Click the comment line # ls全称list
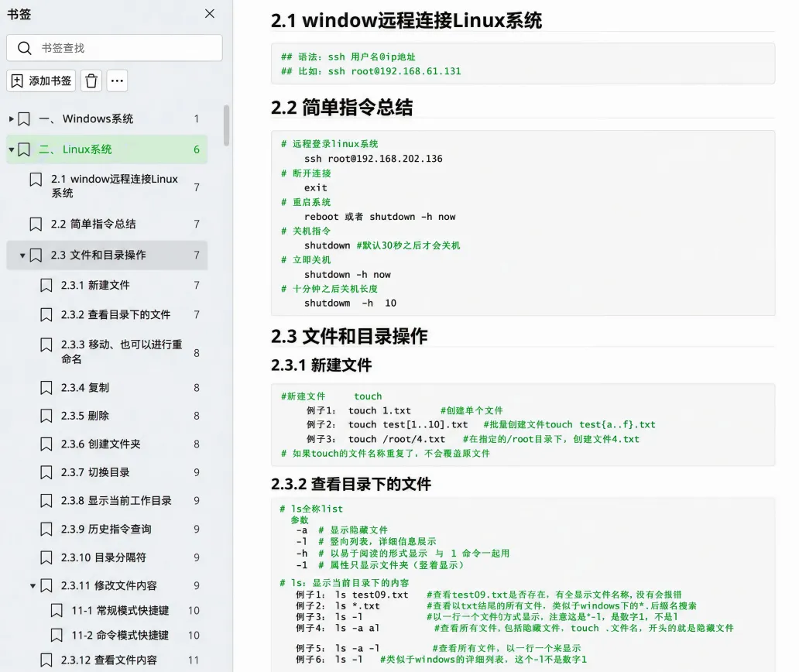The height and width of the screenshot is (672, 799). [x=311, y=509]
